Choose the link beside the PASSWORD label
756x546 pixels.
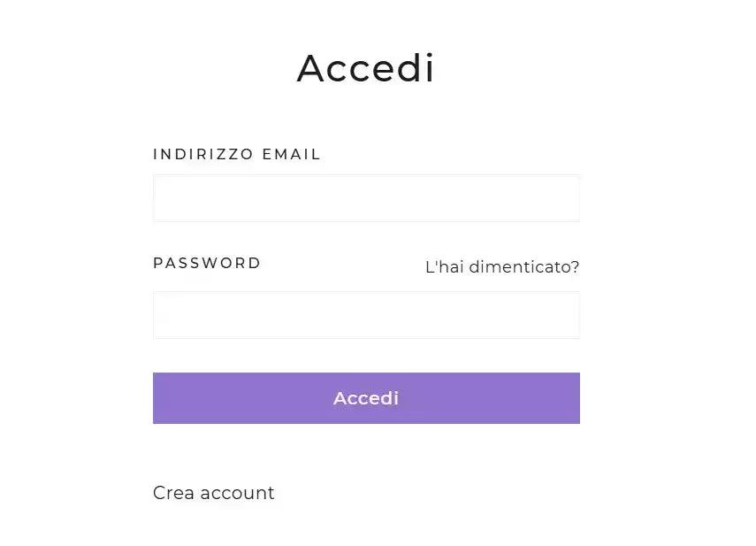tap(502, 266)
